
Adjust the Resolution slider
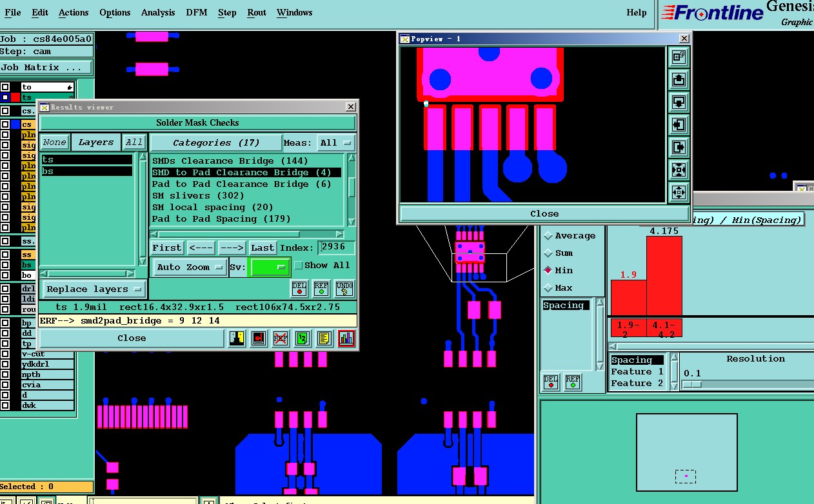[693, 385]
